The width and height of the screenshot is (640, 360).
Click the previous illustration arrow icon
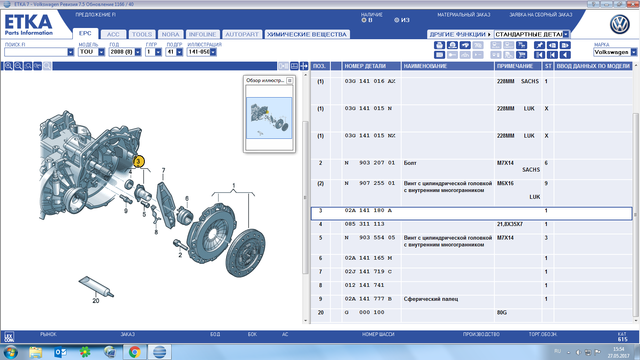pos(565,55)
